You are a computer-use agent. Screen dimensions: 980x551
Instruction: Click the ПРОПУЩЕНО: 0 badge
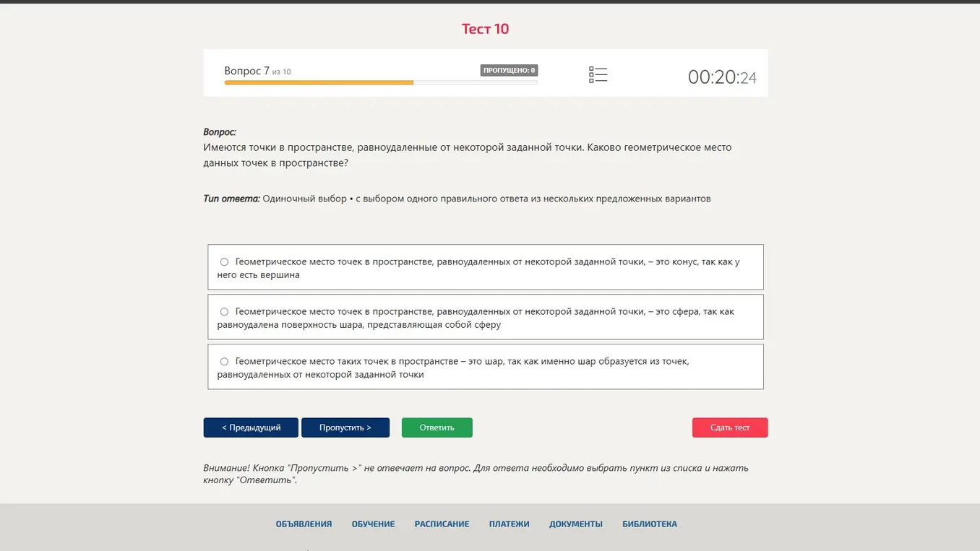pos(509,70)
